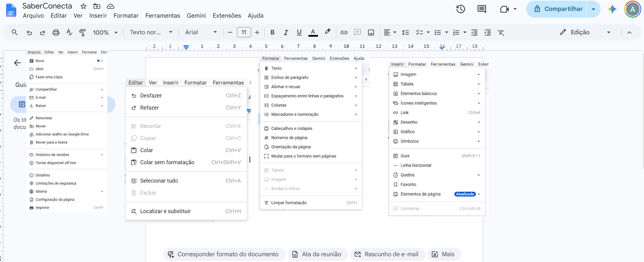Open the comments panel icon
The image size is (644, 262).
tap(481, 9)
